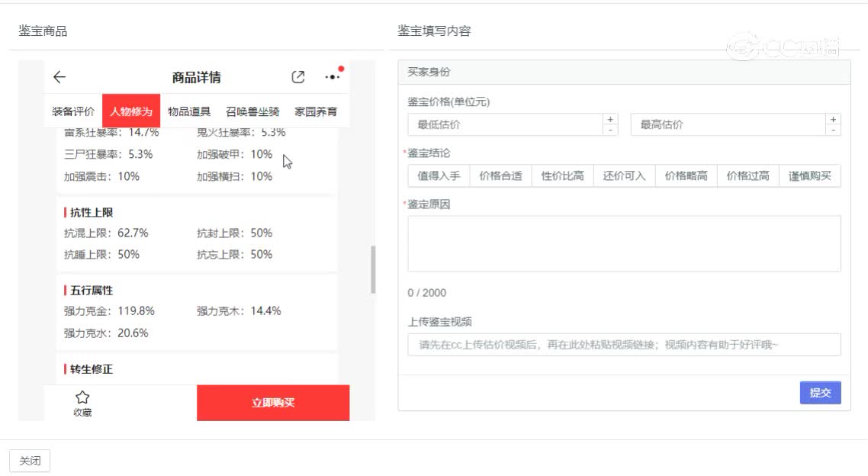Focus the 最高估价 input field
Image resolution: width=868 pixels, height=476 pixels.
click(728, 124)
